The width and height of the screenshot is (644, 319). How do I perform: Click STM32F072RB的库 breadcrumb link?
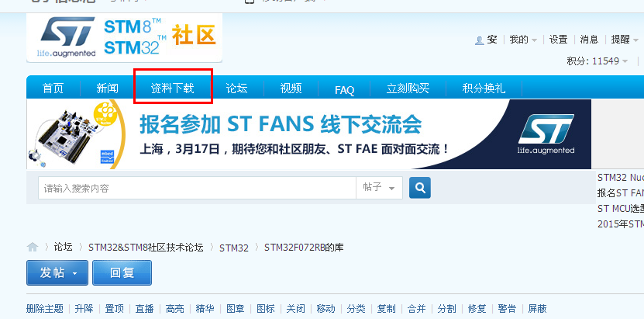(x=304, y=248)
